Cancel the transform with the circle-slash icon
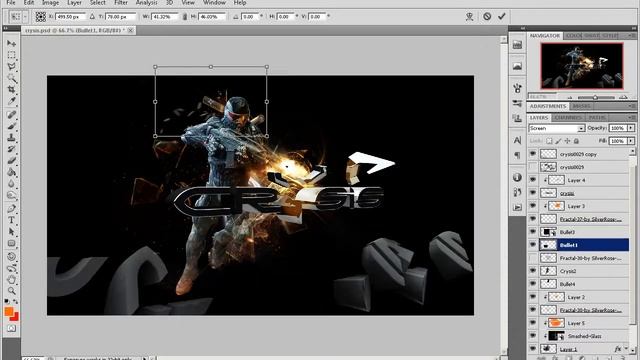640x360 pixels. (x=487, y=17)
